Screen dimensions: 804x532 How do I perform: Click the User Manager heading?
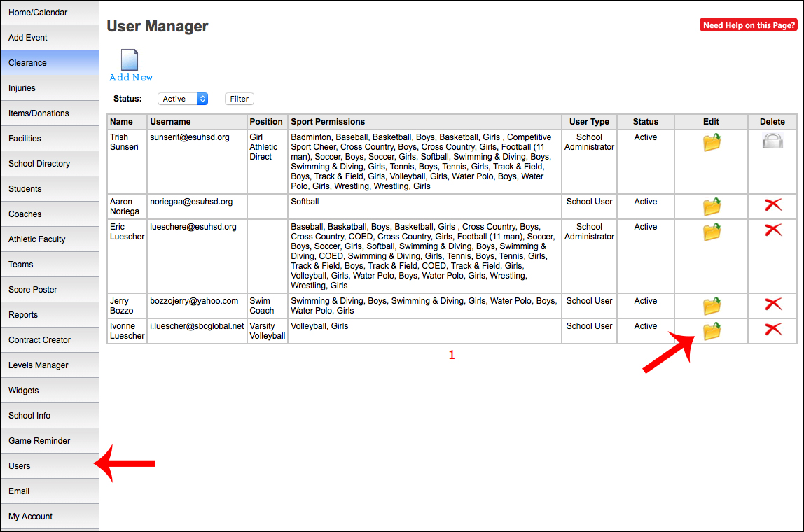tap(158, 26)
